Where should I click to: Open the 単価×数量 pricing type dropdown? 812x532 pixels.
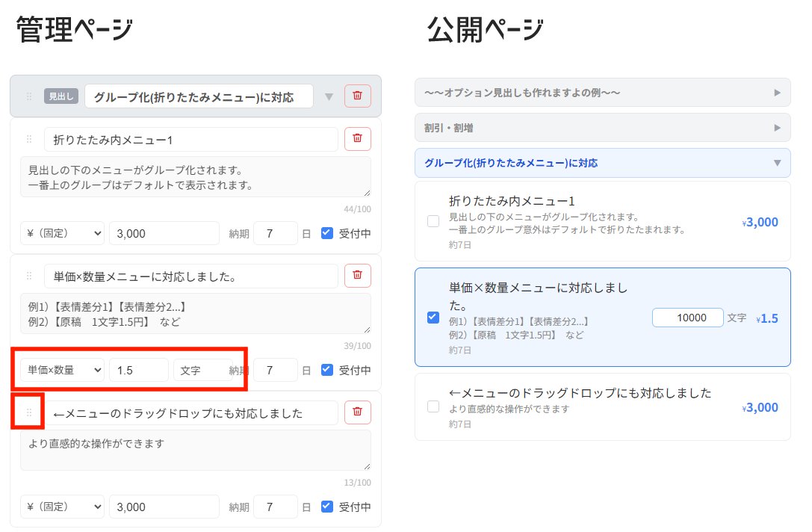(62, 369)
